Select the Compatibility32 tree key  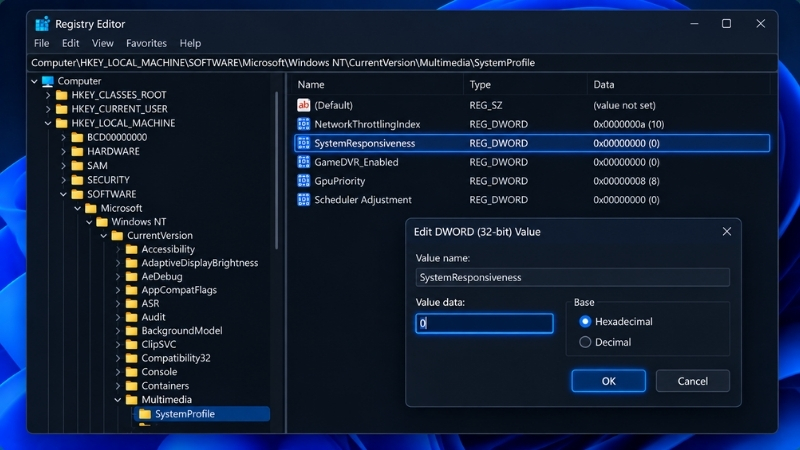point(176,358)
